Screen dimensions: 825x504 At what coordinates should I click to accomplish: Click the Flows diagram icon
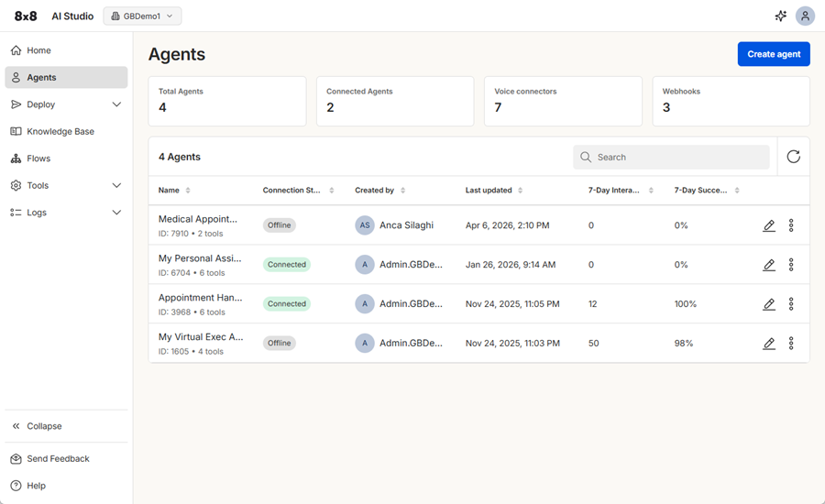pyautogui.click(x=16, y=159)
